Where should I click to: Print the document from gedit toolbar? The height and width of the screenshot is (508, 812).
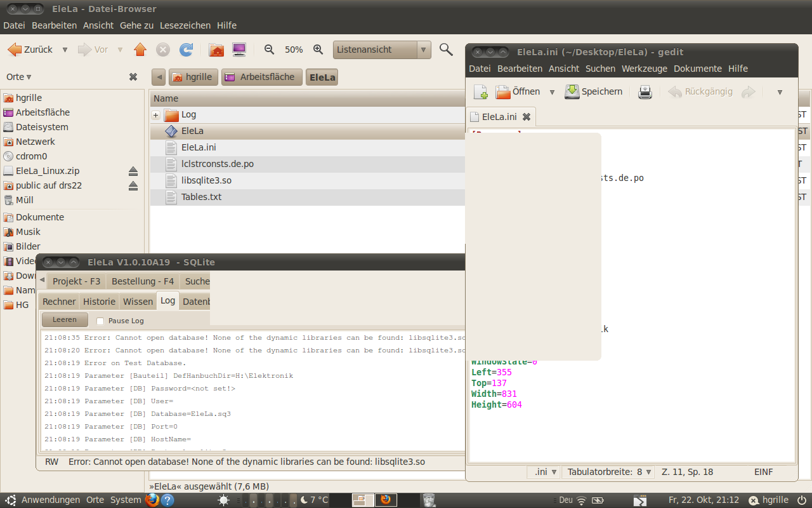pos(645,92)
